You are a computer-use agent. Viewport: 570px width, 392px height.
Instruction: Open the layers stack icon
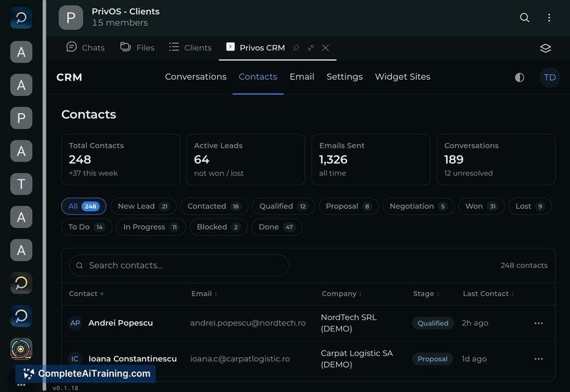point(545,48)
